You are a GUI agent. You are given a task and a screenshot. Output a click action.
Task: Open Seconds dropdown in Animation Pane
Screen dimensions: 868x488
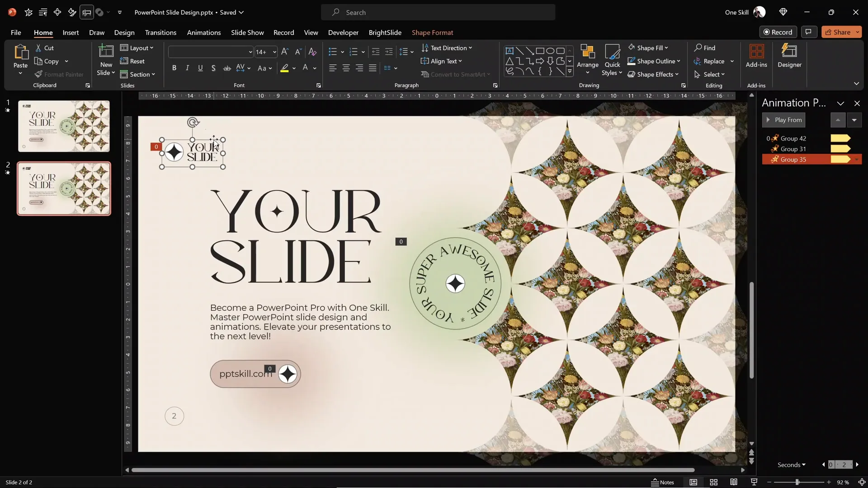tap(791, 465)
